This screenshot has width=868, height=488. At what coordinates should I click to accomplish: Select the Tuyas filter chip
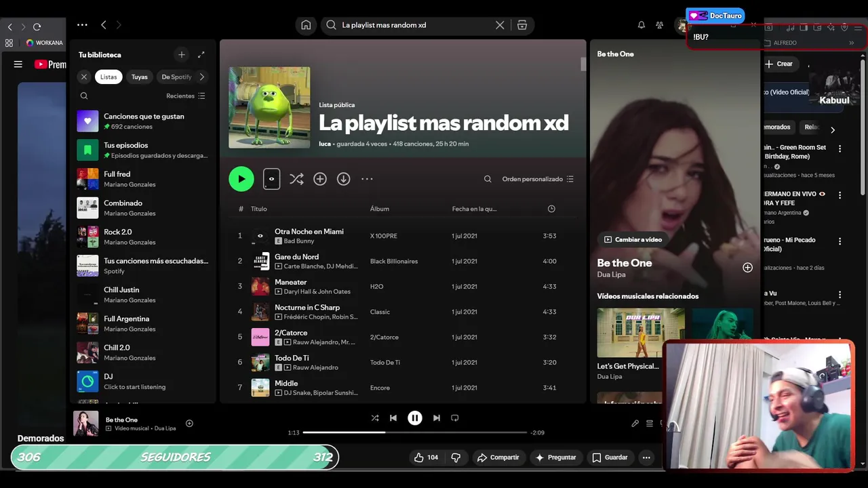coord(140,77)
